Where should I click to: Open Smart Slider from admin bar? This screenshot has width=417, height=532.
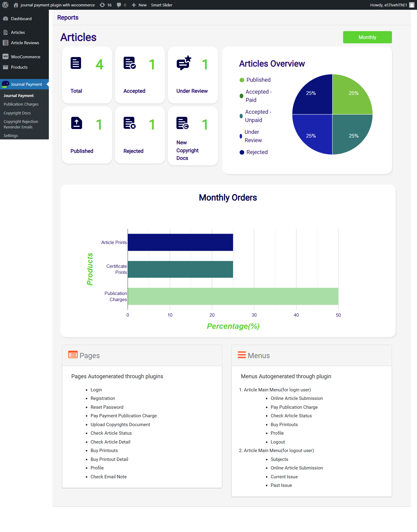click(x=162, y=5)
